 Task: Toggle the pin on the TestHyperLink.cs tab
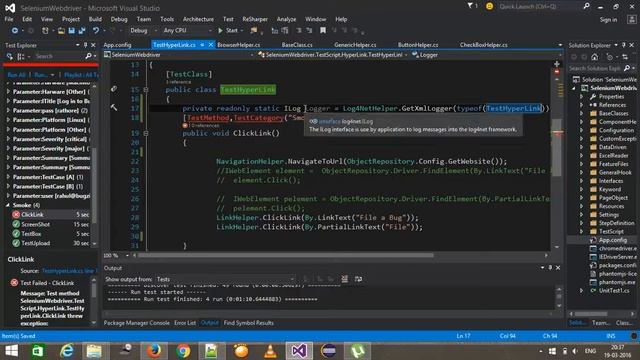pyautogui.click(x=202, y=45)
